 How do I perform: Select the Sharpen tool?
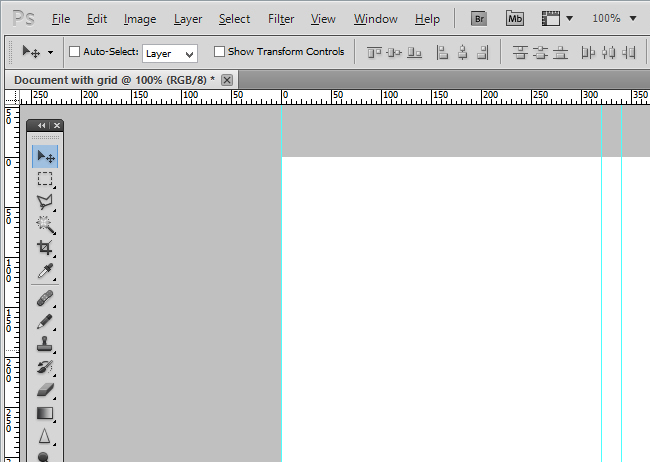click(45, 436)
